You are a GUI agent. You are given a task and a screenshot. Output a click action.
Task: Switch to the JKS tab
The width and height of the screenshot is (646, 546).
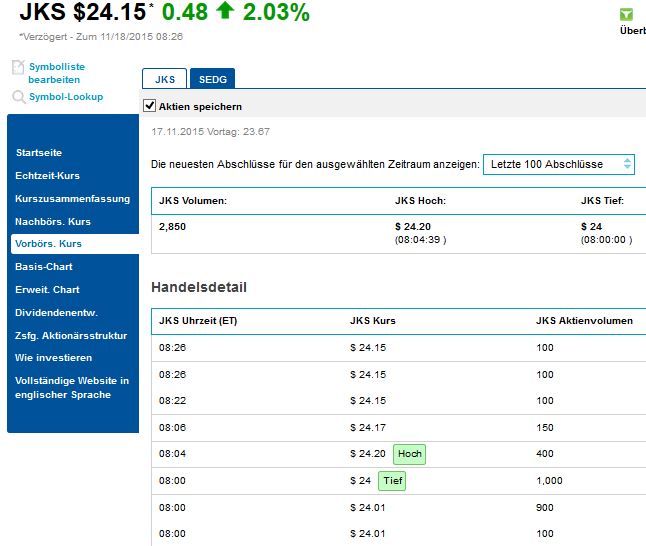pyautogui.click(x=165, y=79)
